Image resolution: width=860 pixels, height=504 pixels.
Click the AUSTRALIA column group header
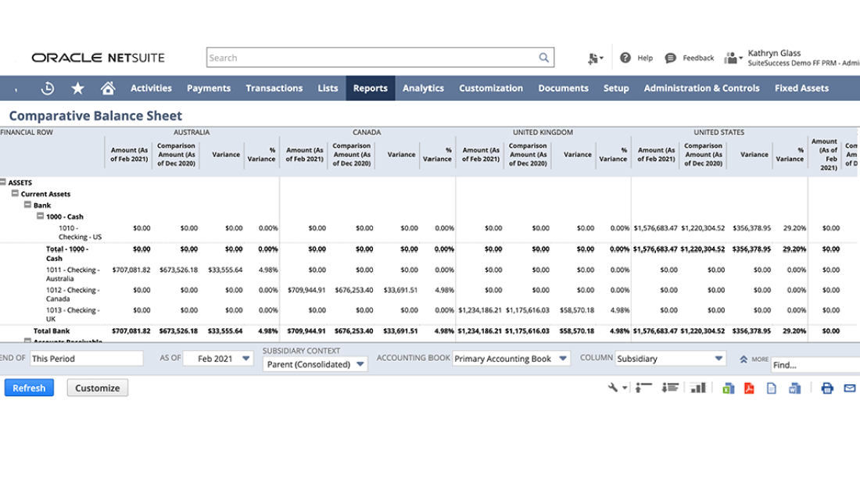coord(192,132)
